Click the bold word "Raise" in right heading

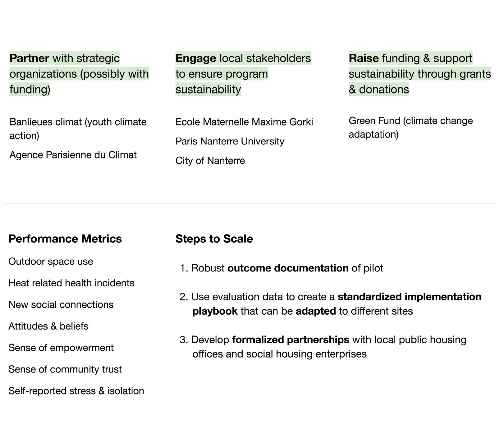point(364,58)
